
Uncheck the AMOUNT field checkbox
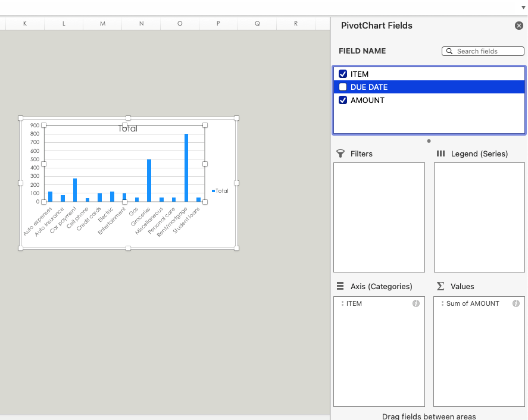click(x=343, y=100)
